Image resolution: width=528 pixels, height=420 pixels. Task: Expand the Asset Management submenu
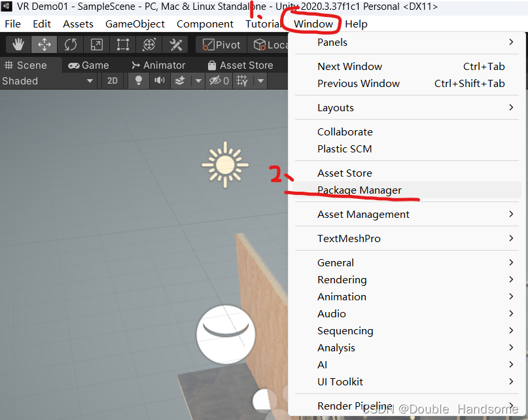(x=407, y=214)
